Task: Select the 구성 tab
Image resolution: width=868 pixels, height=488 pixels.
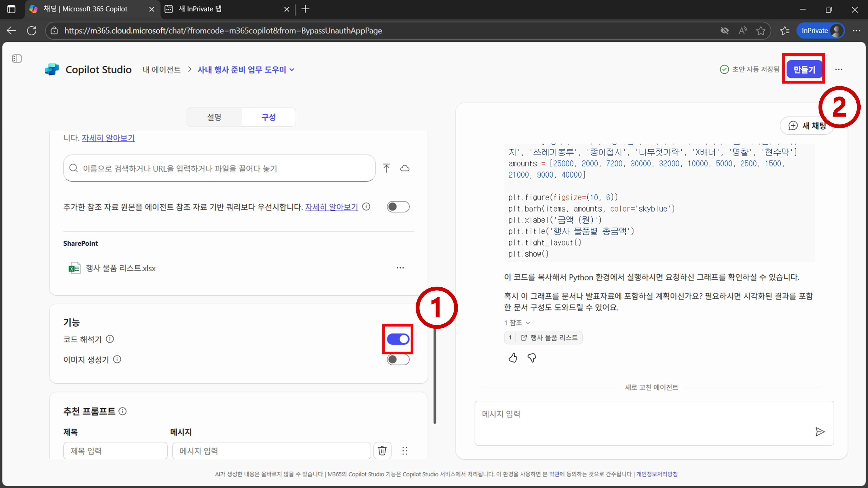Action: point(269,117)
